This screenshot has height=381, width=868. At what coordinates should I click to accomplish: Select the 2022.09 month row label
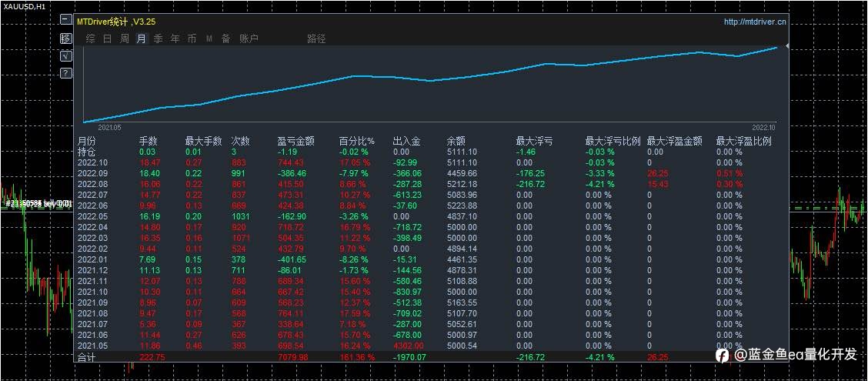[92, 172]
